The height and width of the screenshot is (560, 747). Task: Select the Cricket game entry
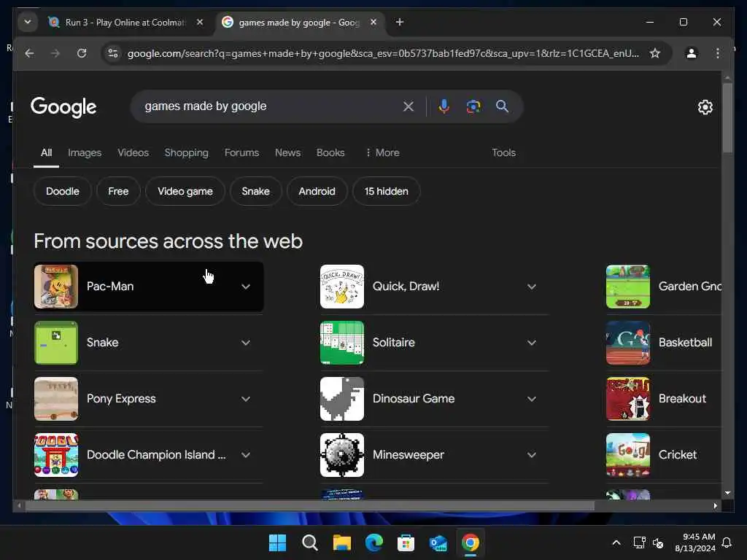click(x=664, y=455)
